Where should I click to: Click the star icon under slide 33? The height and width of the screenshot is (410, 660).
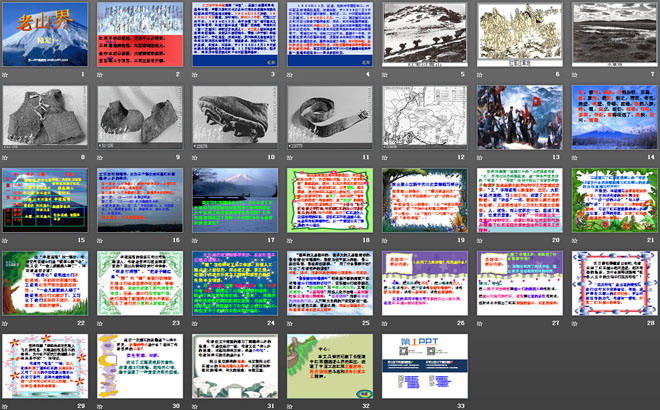[x=387, y=406]
